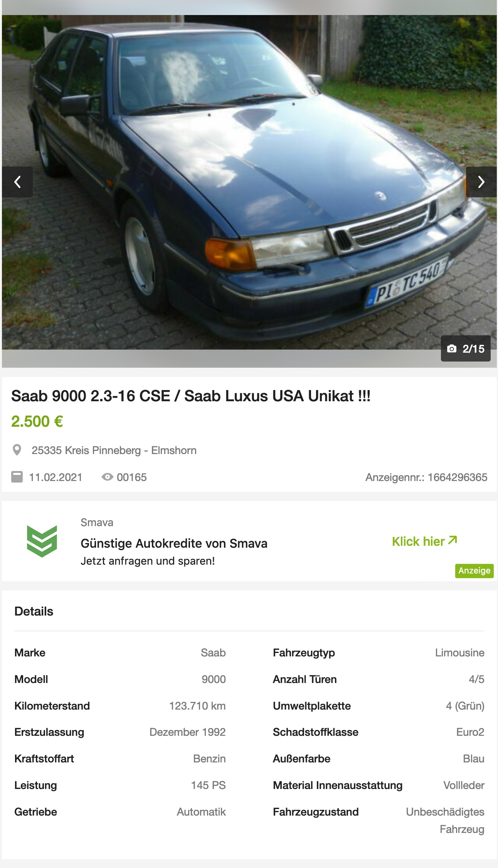The width and height of the screenshot is (498, 868).
Task: Open the main Saab car photo
Action: pos(249,182)
